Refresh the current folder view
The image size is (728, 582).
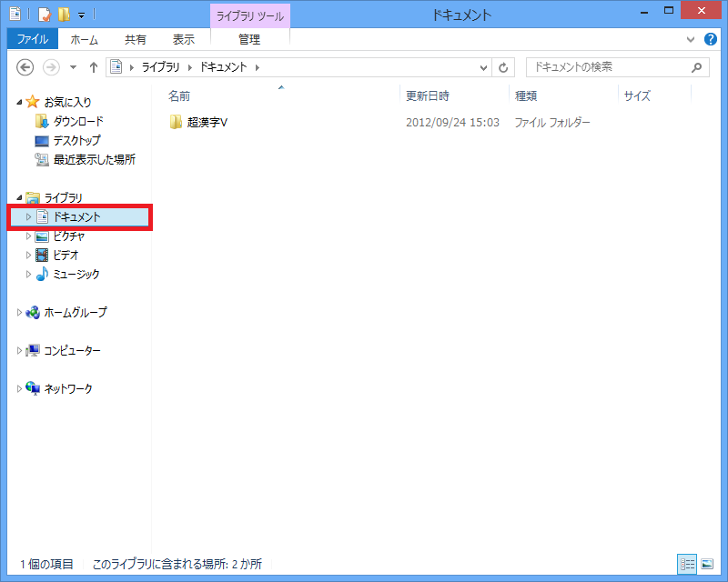click(x=505, y=67)
